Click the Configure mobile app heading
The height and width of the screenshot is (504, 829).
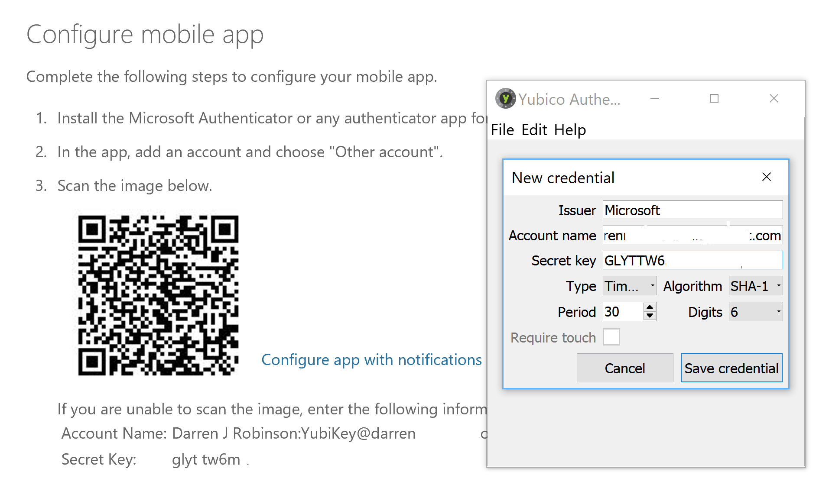tap(145, 35)
